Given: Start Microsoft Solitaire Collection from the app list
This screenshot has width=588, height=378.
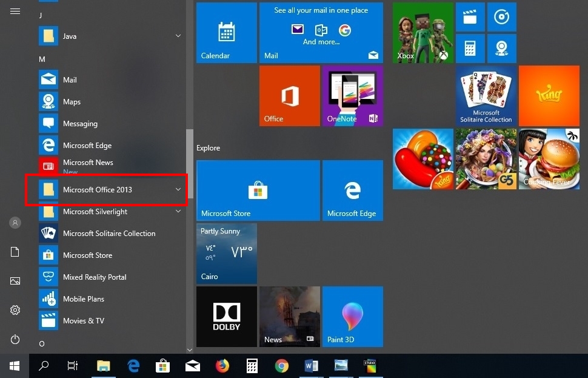Looking at the screenshot, I should [110, 233].
